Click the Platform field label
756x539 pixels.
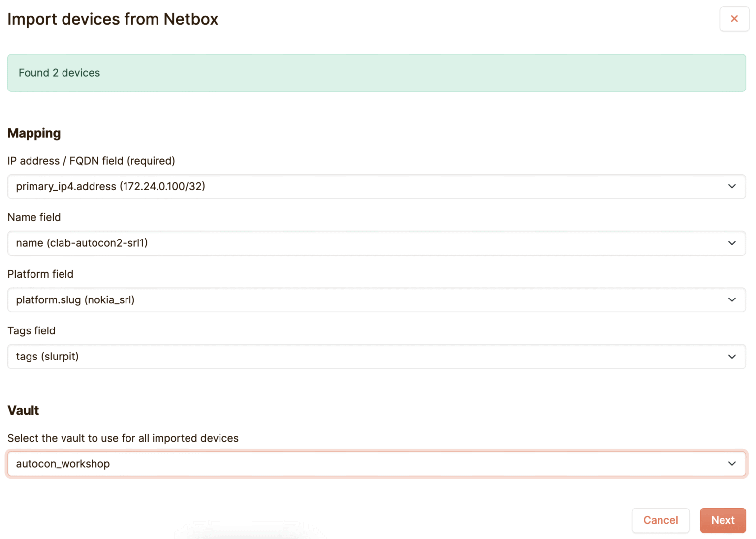click(40, 274)
